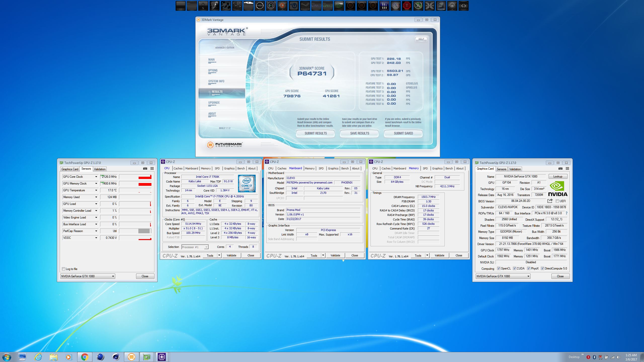Click the Lookup button in GPU-Z

coord(558,176)
